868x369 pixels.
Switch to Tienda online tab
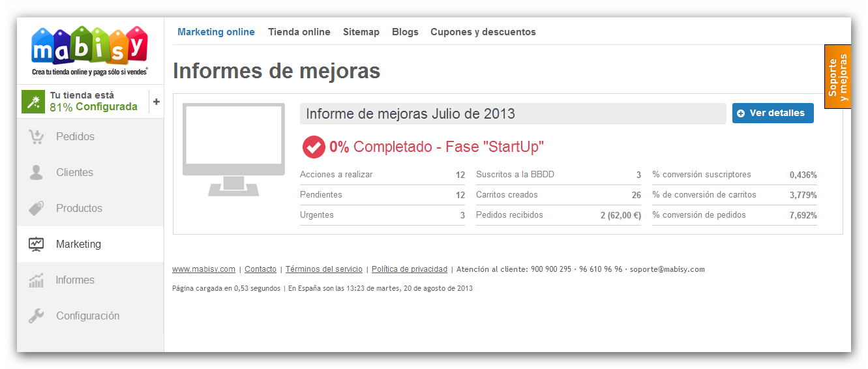click(299, 32)
